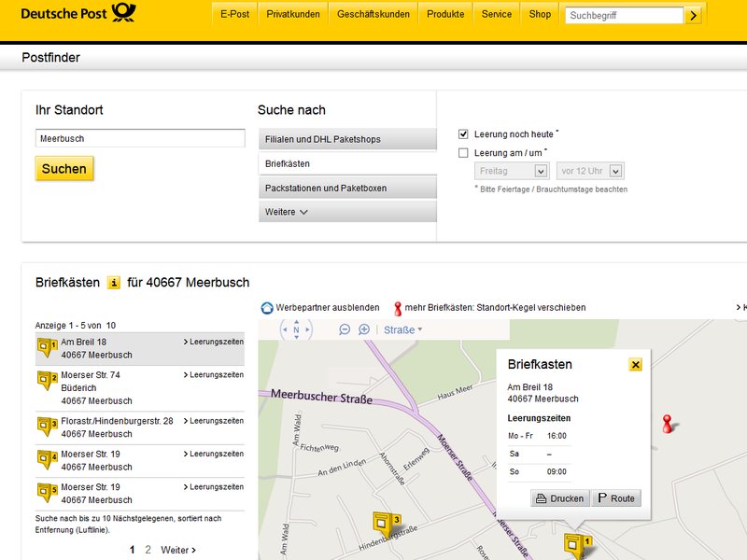Click Meerbuscher Straße label on map
Image resolution: width=747 pixels, height=560 pixels.
coord(321,396)
